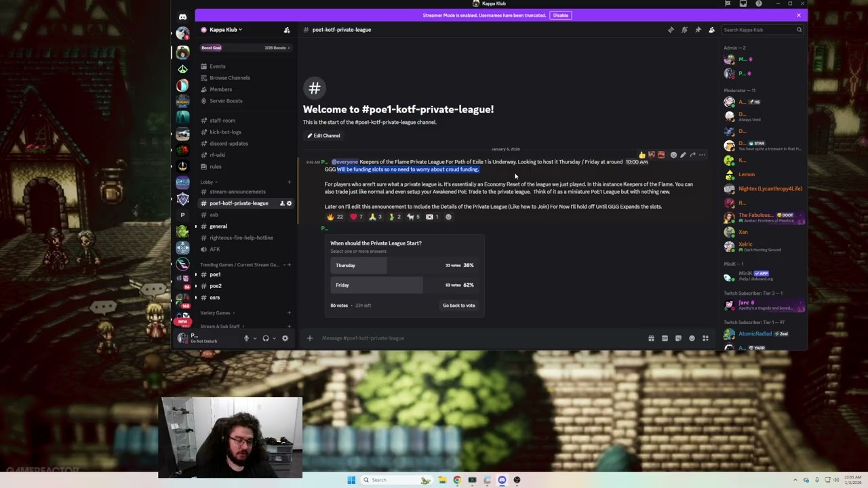Open pinned messages in channel header
Viewport: 868px width, 488px height.
(x=698, y=30)
